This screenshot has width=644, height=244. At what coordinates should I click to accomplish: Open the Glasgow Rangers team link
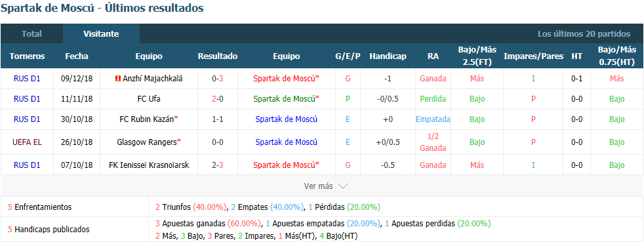[147, 142]
